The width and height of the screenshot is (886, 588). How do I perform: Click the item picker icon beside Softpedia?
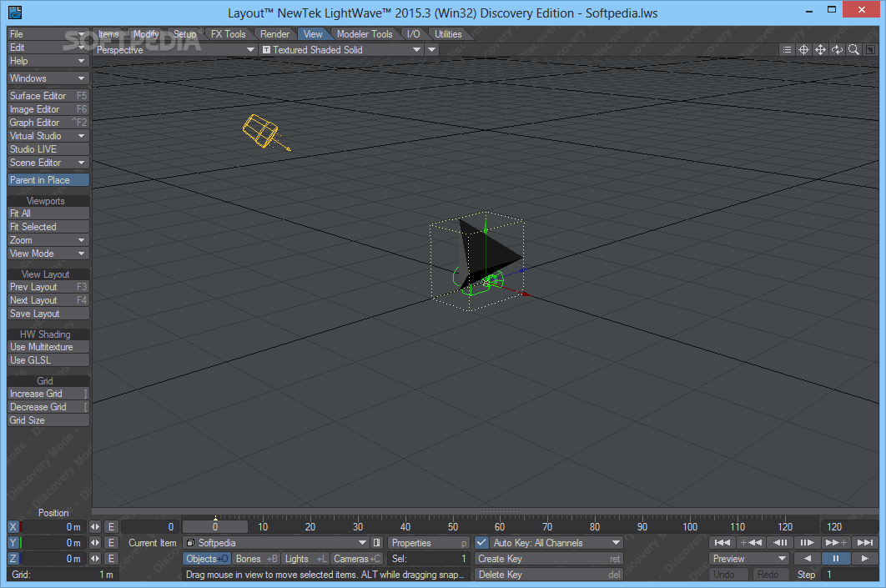[377, 542]
